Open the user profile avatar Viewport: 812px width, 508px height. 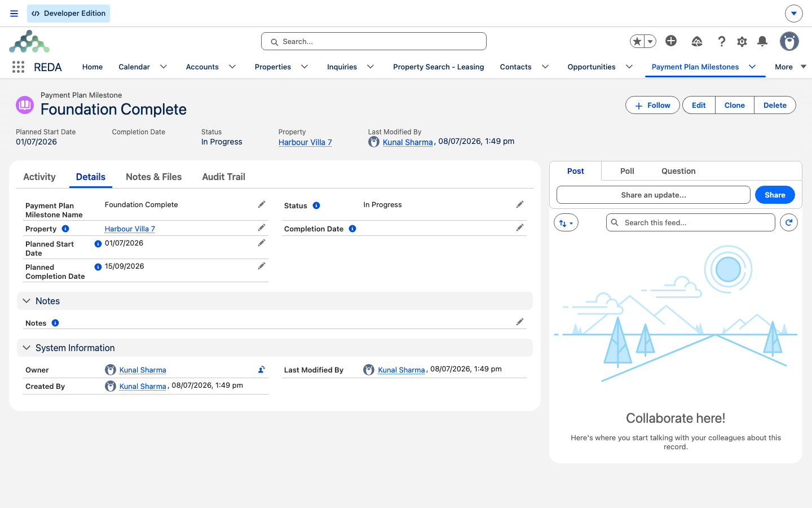789,41
